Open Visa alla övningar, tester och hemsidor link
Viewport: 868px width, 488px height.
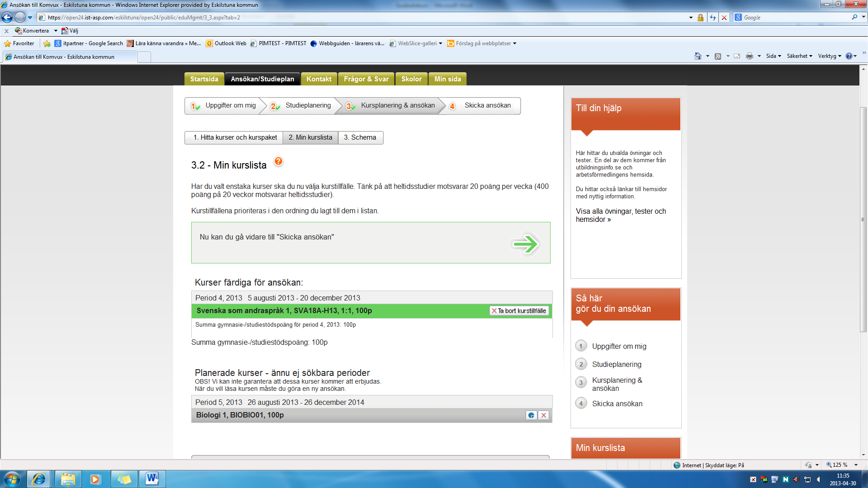(620, 216)
